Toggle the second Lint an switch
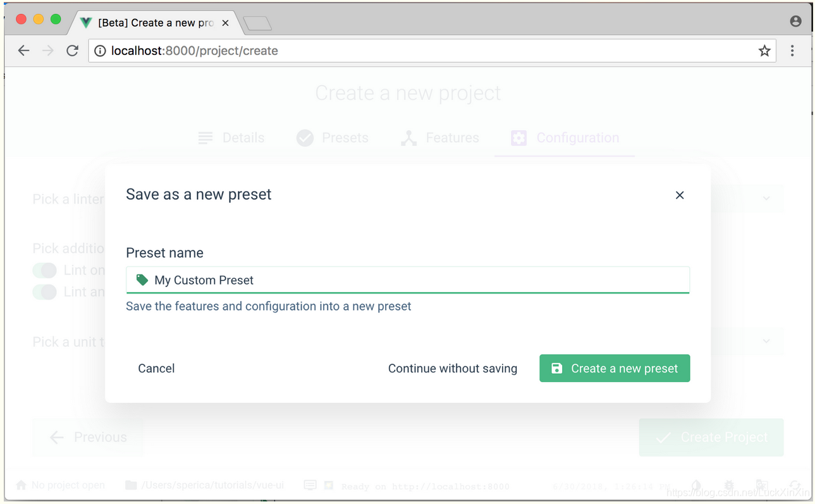Image resolution: width=815 pixels, height=504 pixels. point(45,292)
